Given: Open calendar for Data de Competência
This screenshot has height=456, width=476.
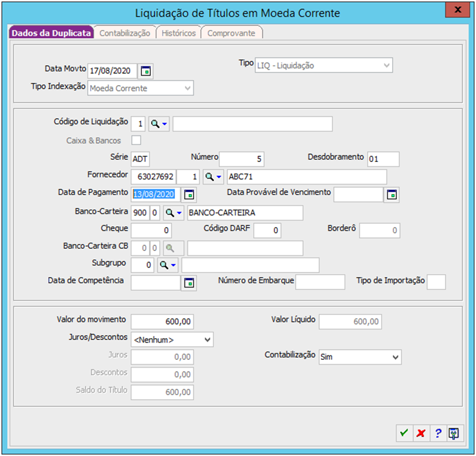Looking at the screenshot, I should coord(189,283).
